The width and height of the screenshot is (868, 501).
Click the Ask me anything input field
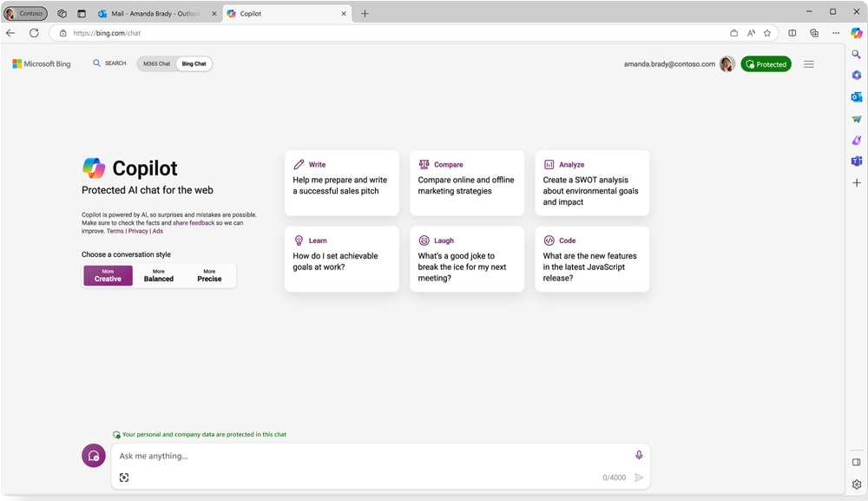coord(347,455)
